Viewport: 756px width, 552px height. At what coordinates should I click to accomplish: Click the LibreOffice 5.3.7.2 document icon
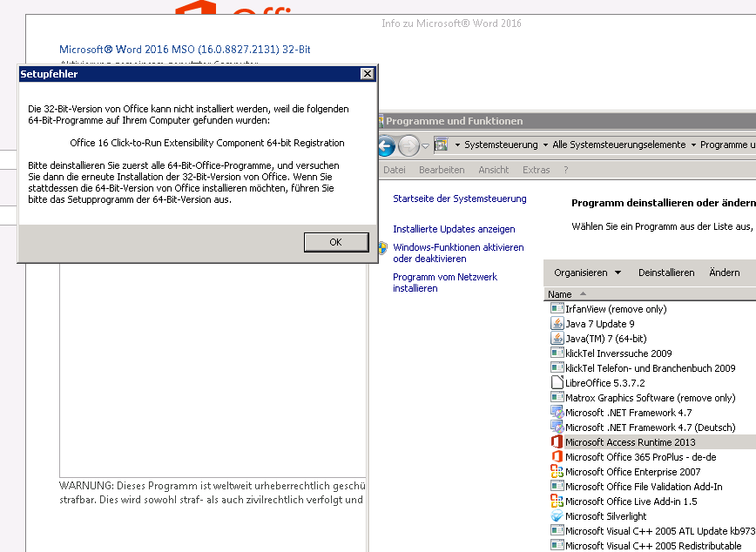[x=557, y=382]
